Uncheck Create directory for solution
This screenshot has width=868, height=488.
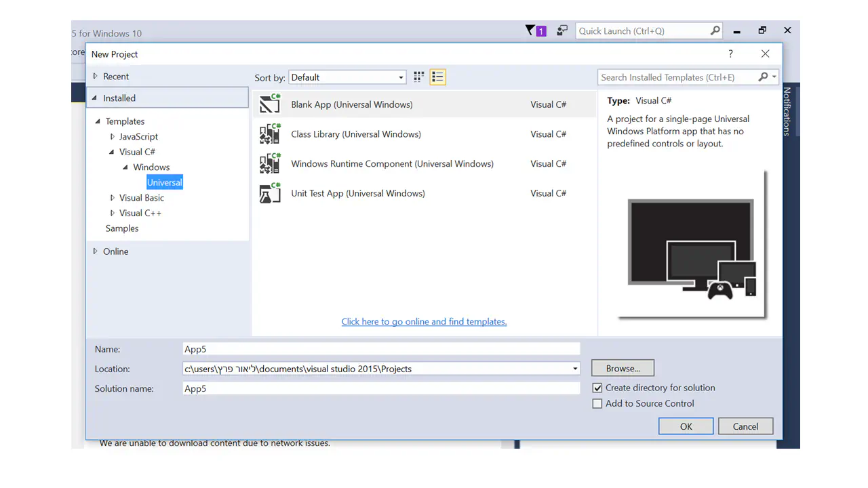597,388
